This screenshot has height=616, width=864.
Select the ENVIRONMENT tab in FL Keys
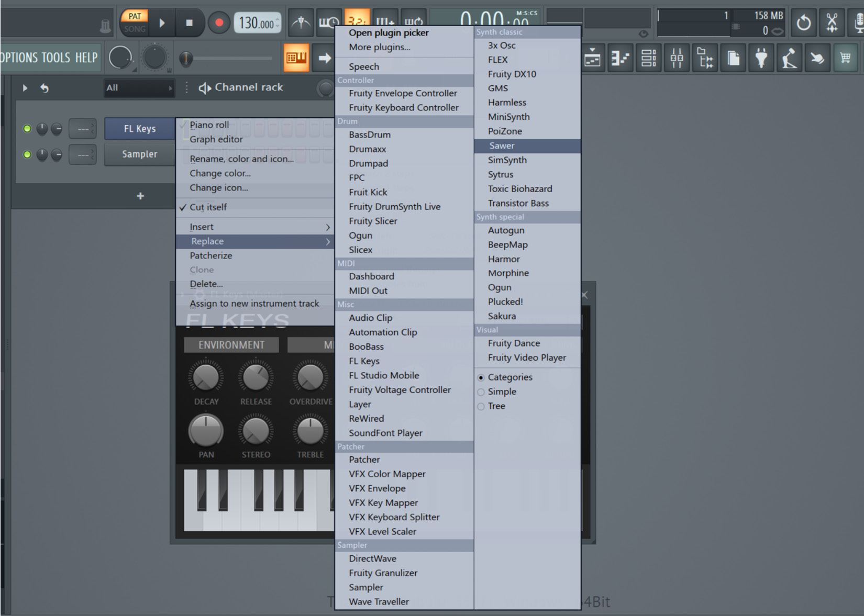(231, 345)
